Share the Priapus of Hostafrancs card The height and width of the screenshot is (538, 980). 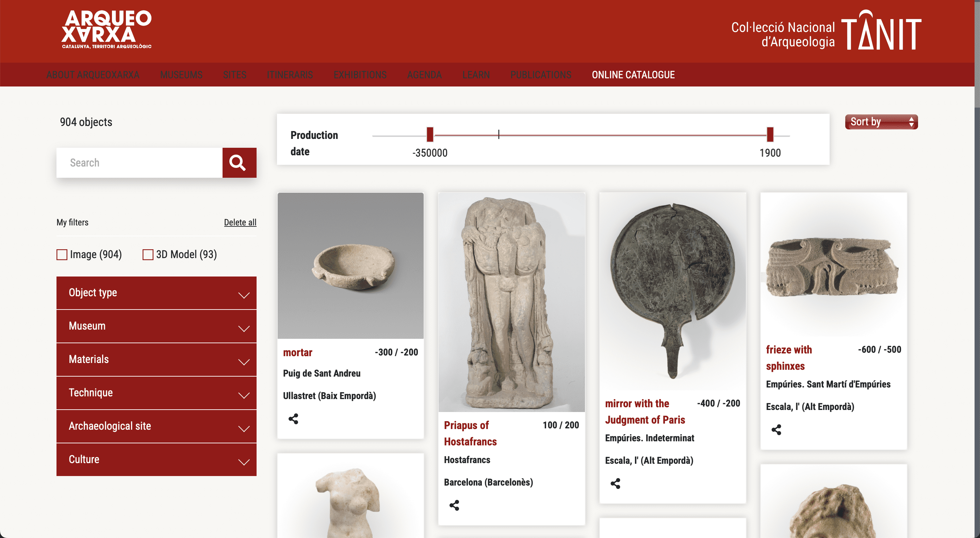454,505
